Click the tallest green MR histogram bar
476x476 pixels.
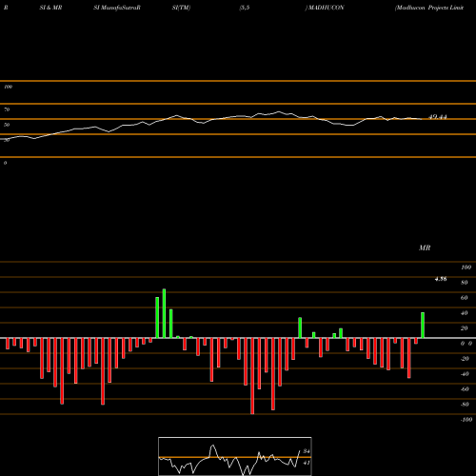point(164,313)
